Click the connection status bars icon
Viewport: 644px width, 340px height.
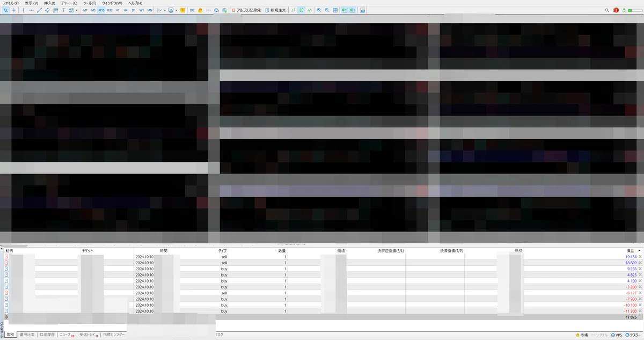coord(635,10)
